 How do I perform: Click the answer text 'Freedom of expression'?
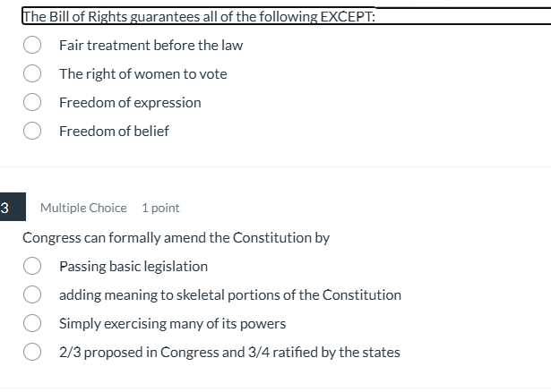click(x=130, y=102)
